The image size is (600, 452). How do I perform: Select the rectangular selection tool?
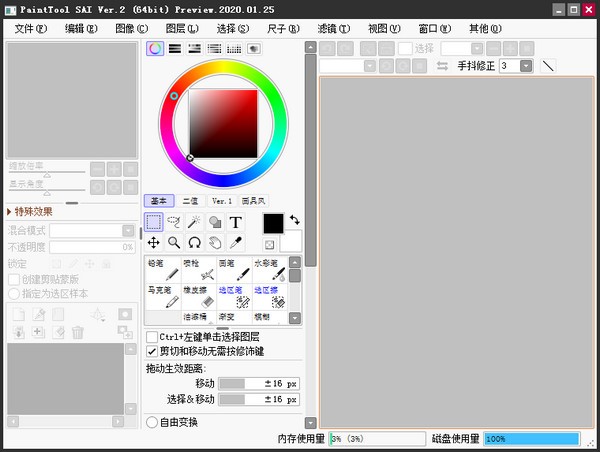tap(154, 222)
